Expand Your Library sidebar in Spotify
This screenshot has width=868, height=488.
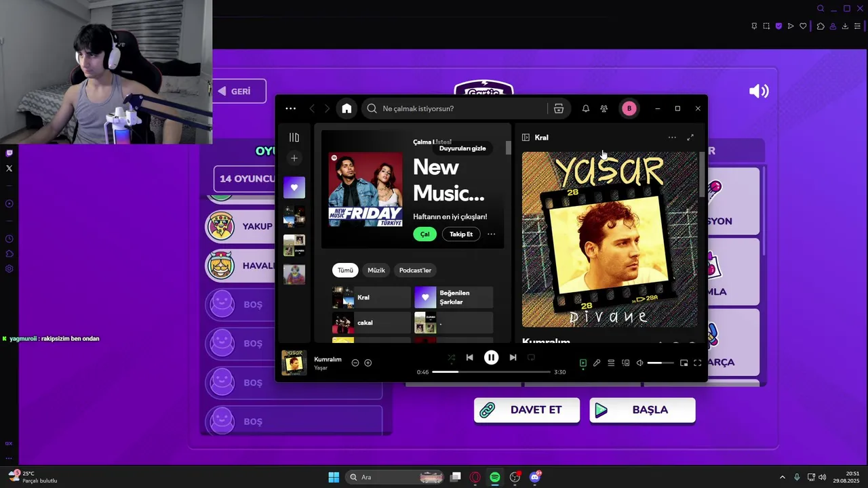(x=294, y=138)
